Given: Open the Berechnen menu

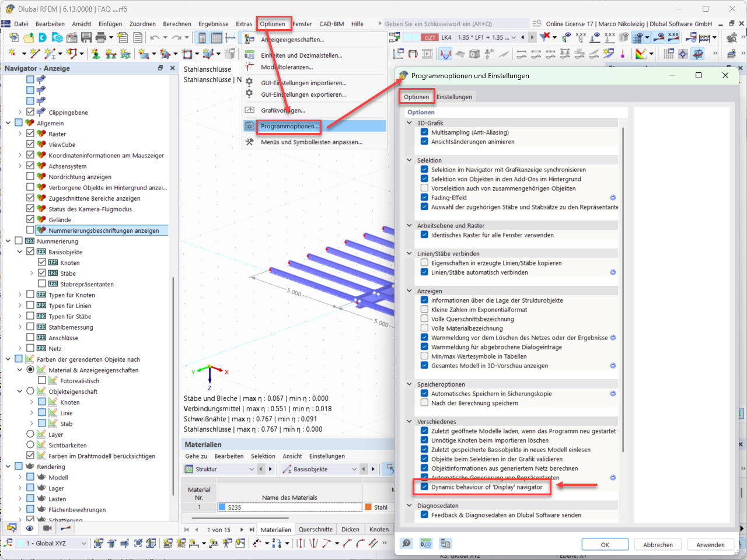Looking at the screenshot, I should pyautogui.click(x=177, y=24).
